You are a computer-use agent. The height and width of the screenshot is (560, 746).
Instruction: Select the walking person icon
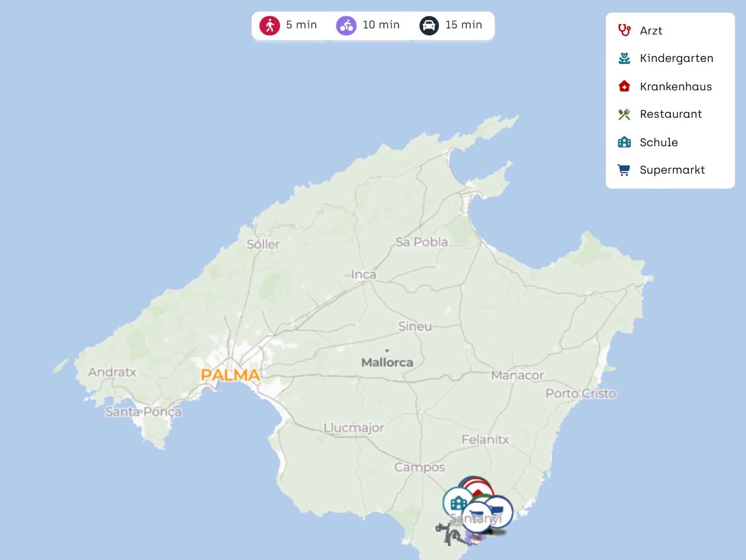270,24
